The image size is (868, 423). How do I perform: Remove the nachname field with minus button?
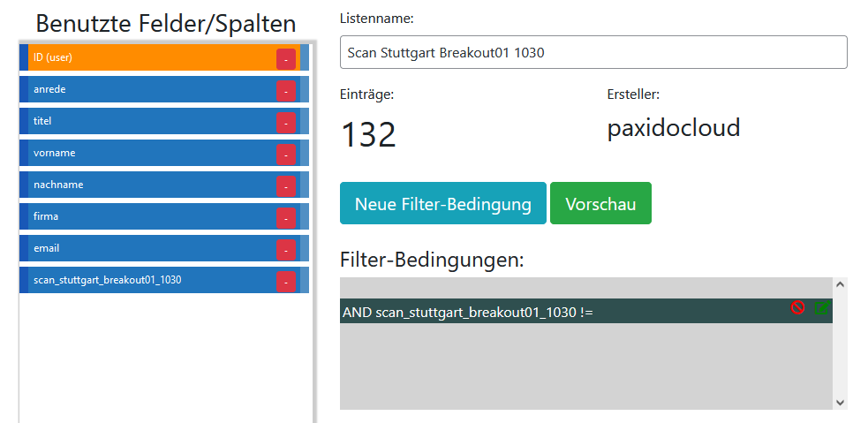(286, 185)
